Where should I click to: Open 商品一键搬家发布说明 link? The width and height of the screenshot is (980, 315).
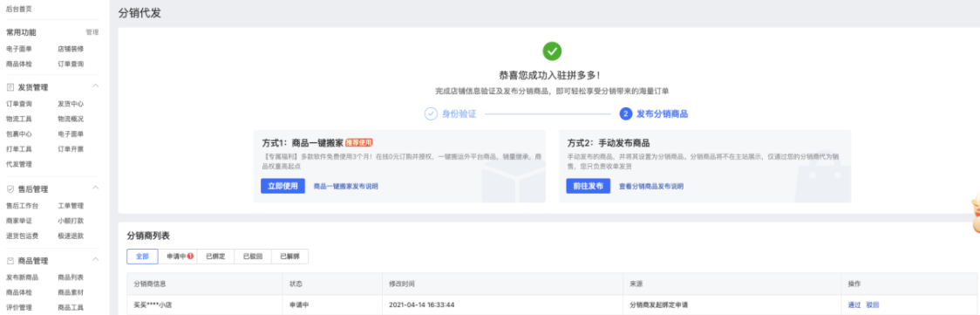tap(345, 186)
